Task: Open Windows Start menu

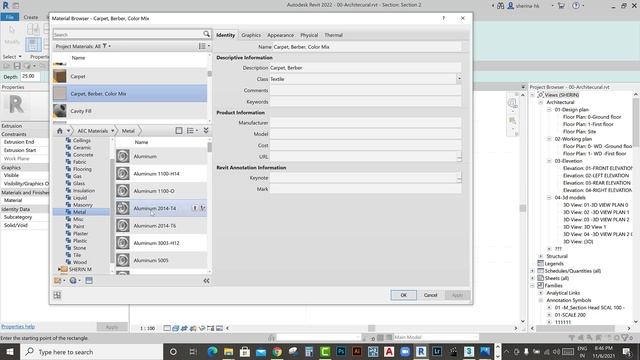Action: 10,352
